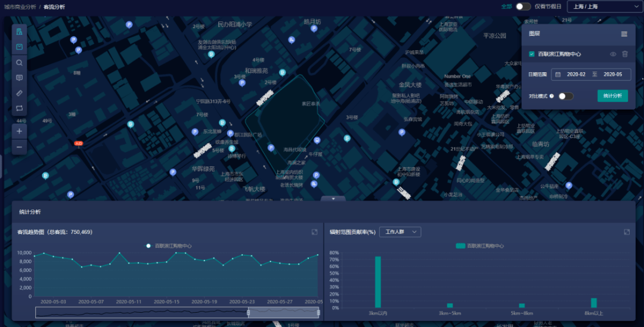Click the building layer icon in map toolbar
Image resolution: width=644 pixels, height=327 pixels.
click(19, 32)
